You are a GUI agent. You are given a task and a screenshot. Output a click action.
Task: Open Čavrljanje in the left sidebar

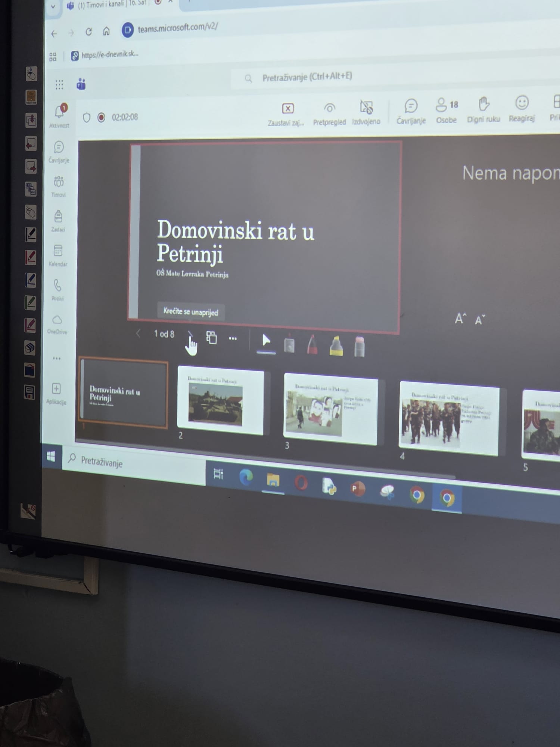point(59,148)
